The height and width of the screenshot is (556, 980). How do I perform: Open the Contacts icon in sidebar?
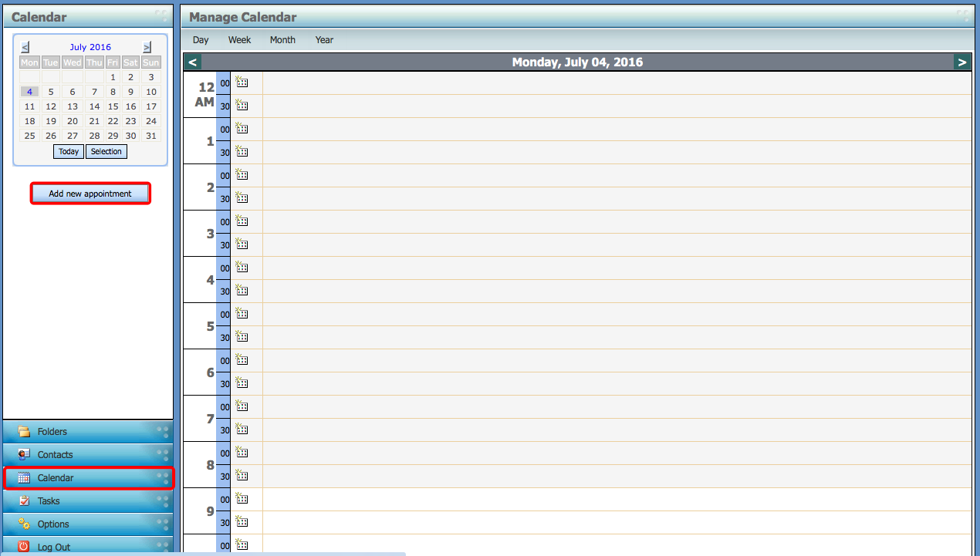pos(24,455)
